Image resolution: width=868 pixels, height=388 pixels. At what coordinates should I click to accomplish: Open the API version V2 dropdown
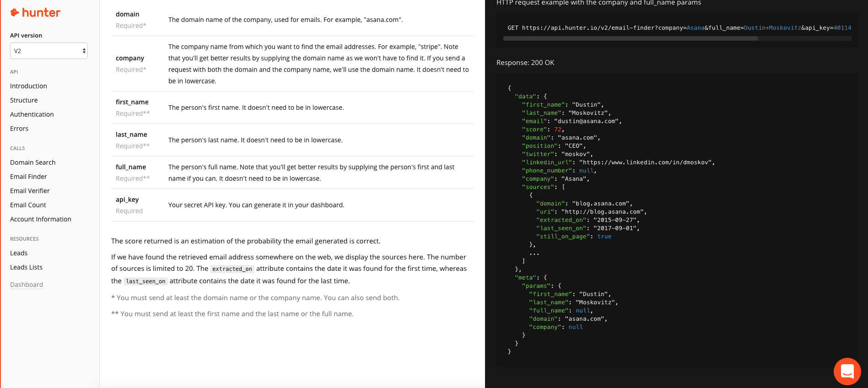(49, 51)
